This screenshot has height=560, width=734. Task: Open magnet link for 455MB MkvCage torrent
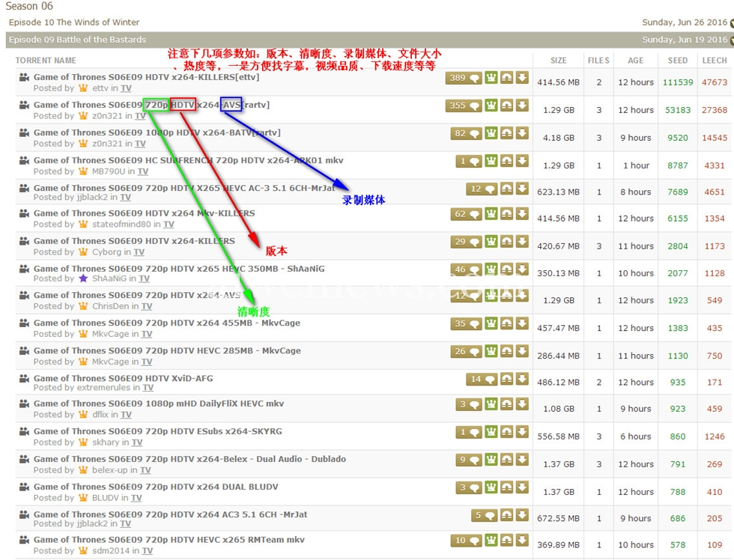pyautogui.click(x=506, y=323)
